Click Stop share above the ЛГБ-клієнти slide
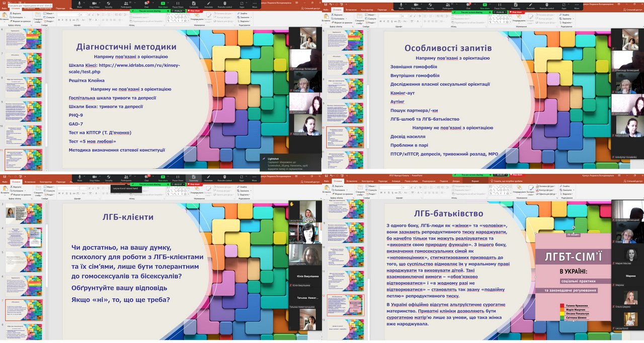The image size is (644, 343). [x=194, y=184]
